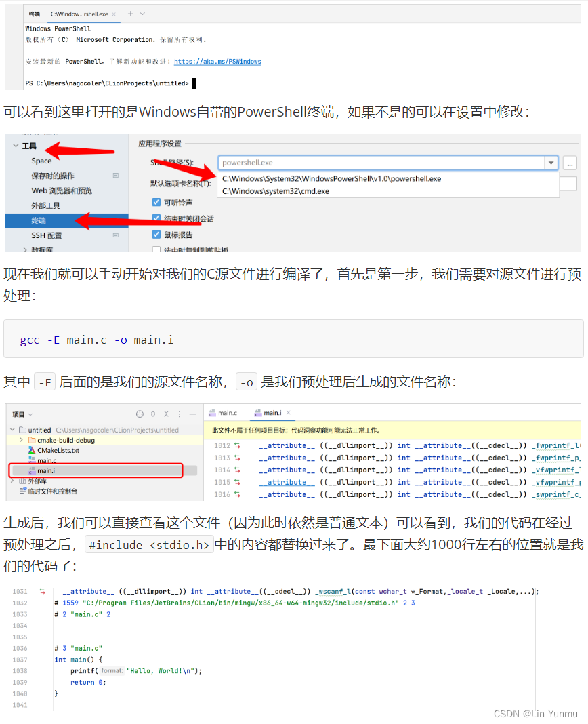Click the PowerShell prompt line
588x724 pixels.
111,83
